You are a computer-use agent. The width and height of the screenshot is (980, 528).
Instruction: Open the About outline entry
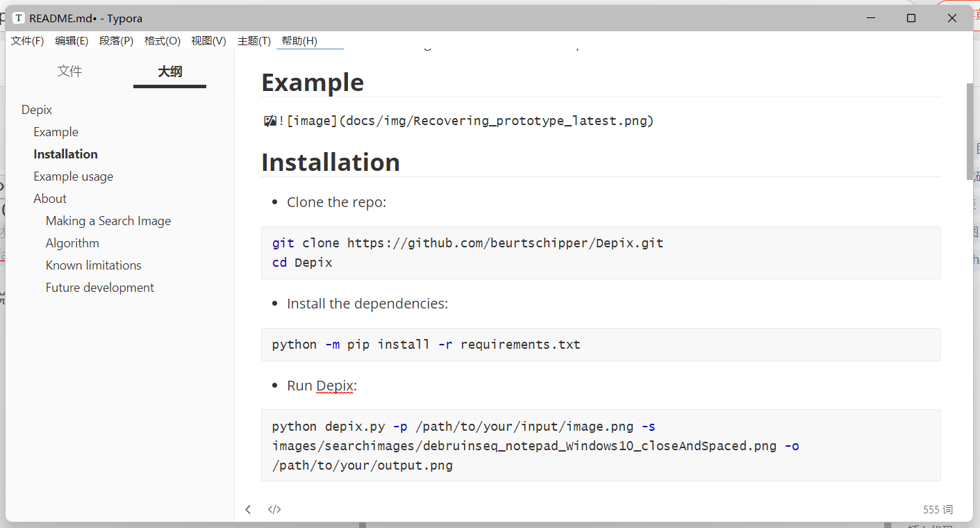pyautogui.click(x=50, y=199)
